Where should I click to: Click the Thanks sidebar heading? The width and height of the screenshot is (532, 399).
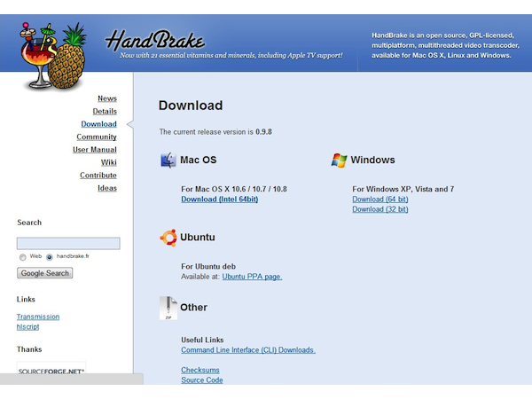coord(29,349)
